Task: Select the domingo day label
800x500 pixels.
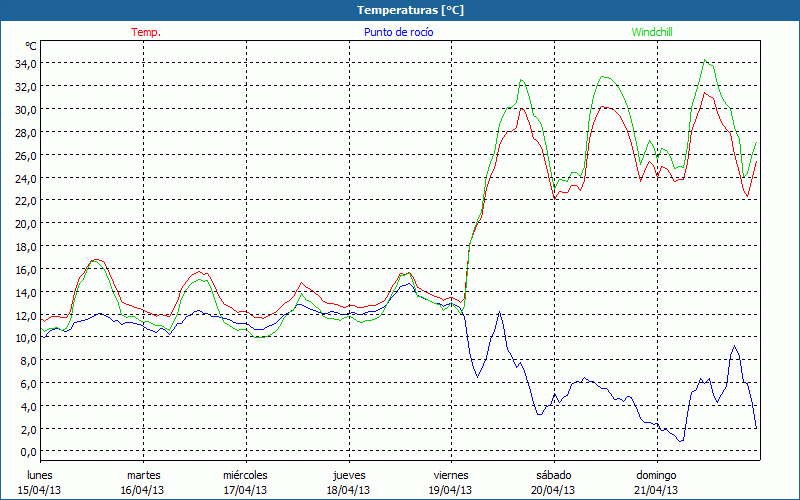Action: [x=656, y=474]
